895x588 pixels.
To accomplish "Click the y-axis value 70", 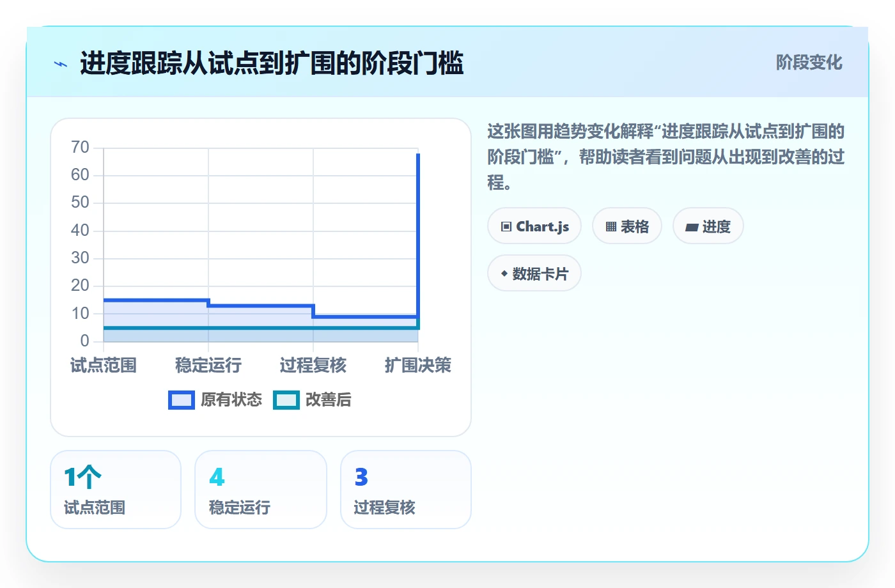I will tap(80, 147).
